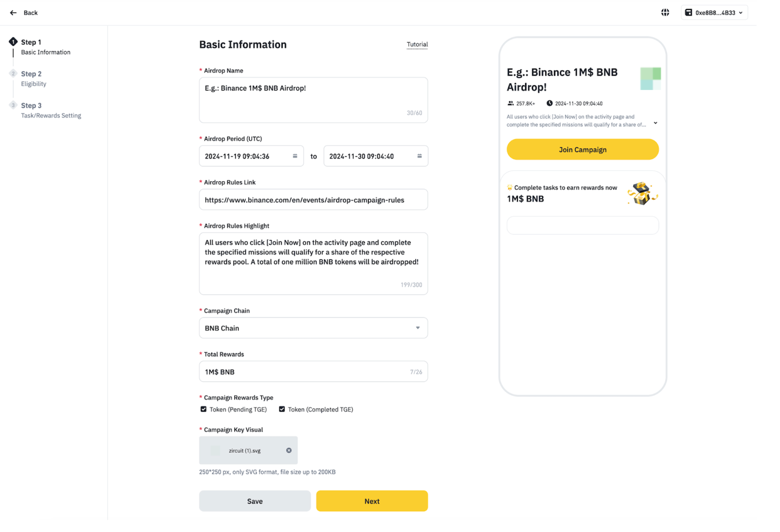This screenshot has width=780, height=532.
Task: Open the calendar picker for airdrop start date
Action: point(295,156)
